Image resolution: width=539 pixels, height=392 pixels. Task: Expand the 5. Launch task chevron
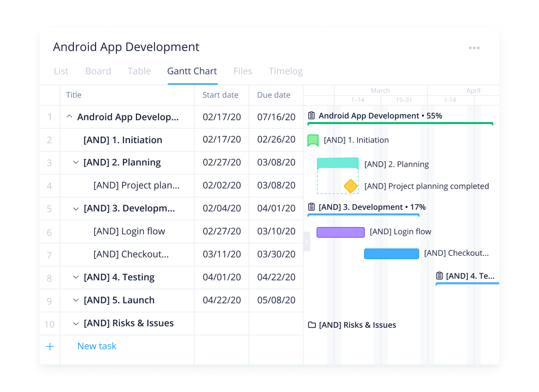click(76, 300)
